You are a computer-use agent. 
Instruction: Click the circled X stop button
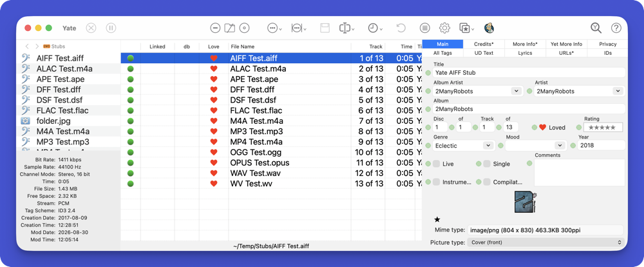[91, 28]
